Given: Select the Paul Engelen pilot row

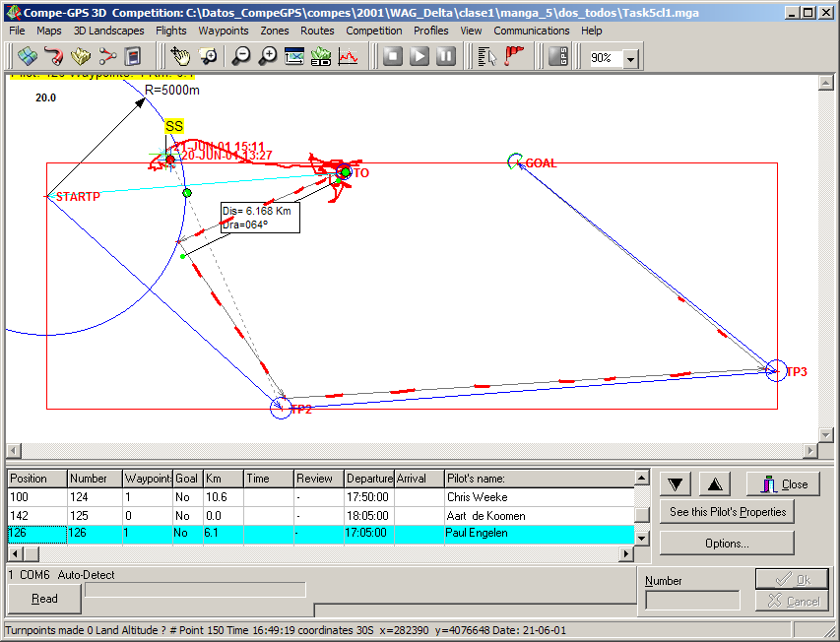Looking at the screenshot, I should point(320,534).
